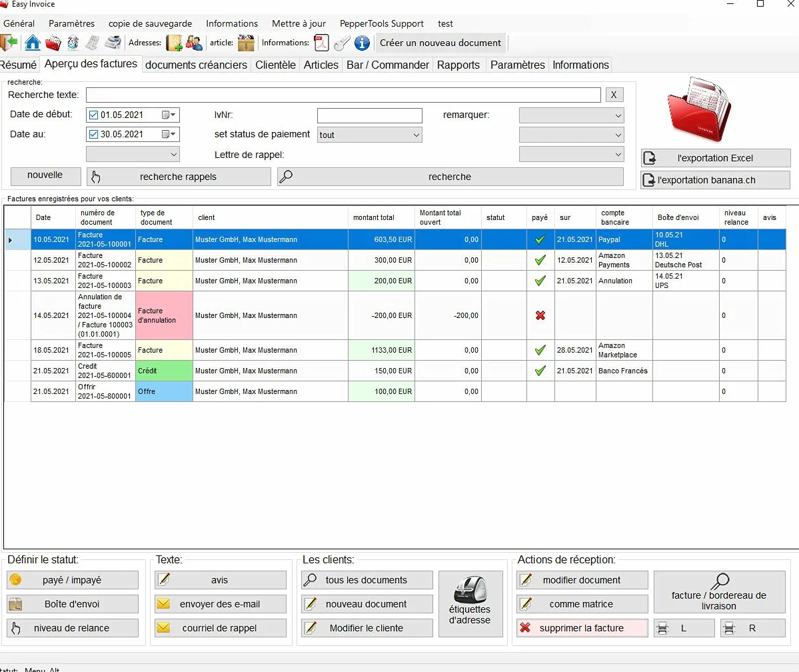Screen dimensions: 799x672
Task: Click green checkmark in the 300,00 EUR row
Action: tap(540, 260)
